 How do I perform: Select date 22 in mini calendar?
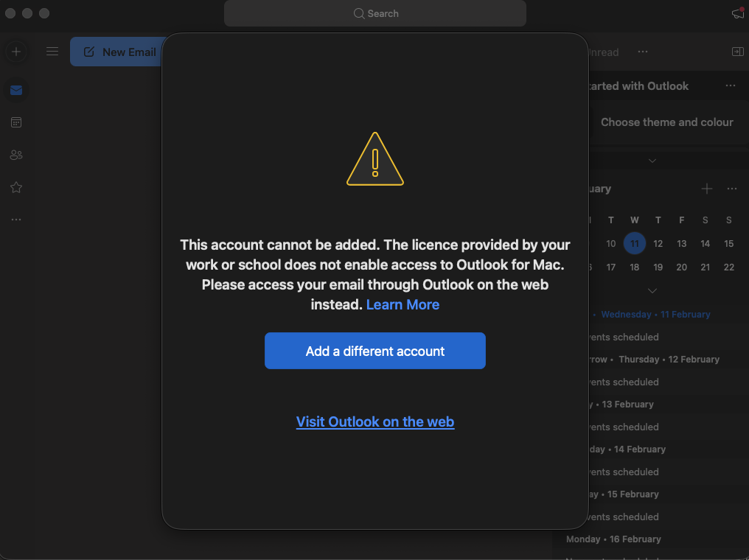729,267
